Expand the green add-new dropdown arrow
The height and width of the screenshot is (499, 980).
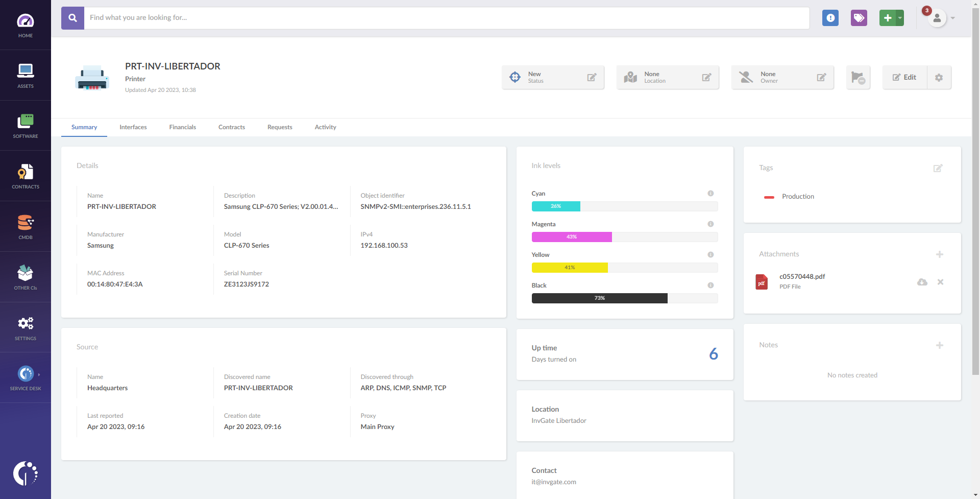(900, 18)
